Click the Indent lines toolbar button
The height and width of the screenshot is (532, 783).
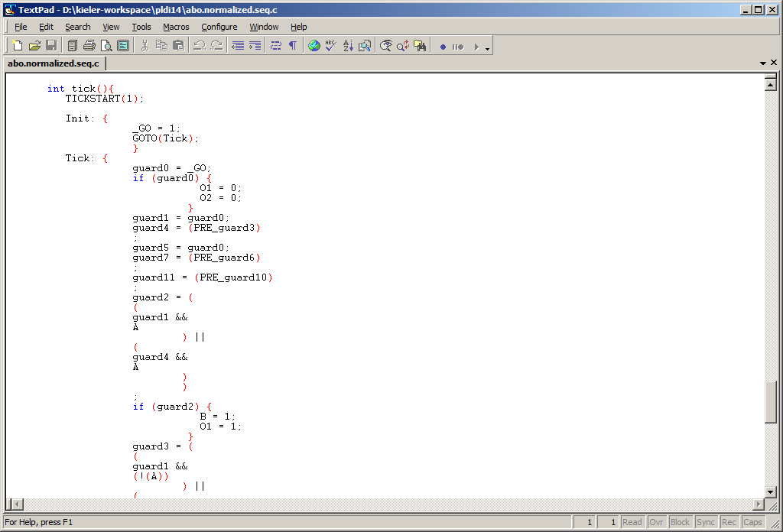(x=255, y=46)
